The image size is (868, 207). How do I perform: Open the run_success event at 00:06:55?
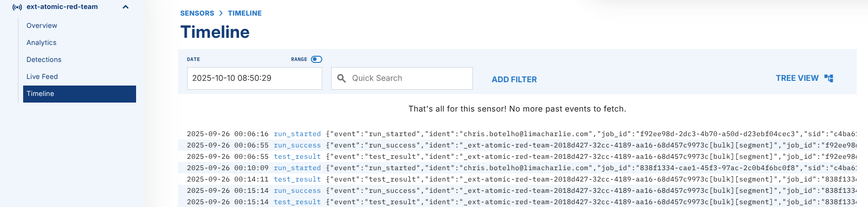(x=297, y=145)
